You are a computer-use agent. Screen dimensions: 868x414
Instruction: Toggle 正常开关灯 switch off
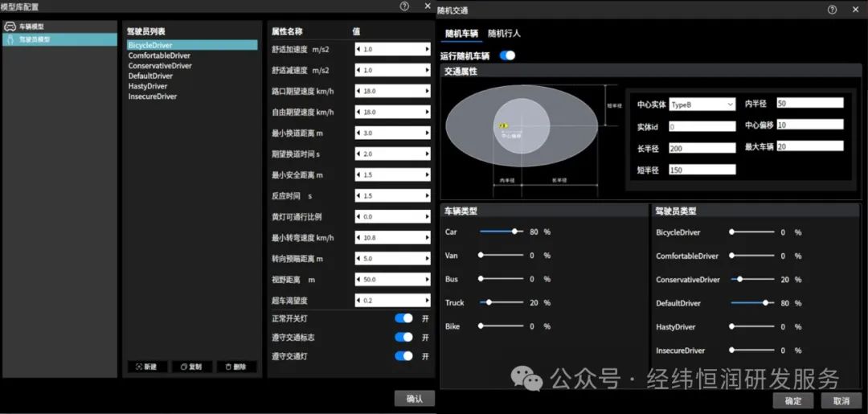(x=403, y=318)
